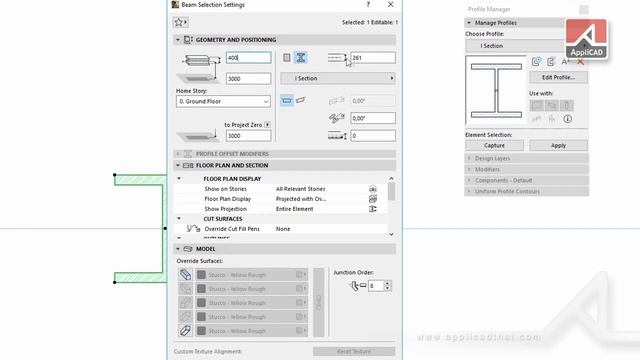640x360 pixels.
Task: Click the beam Use with icon
Action: click(552, 105)
